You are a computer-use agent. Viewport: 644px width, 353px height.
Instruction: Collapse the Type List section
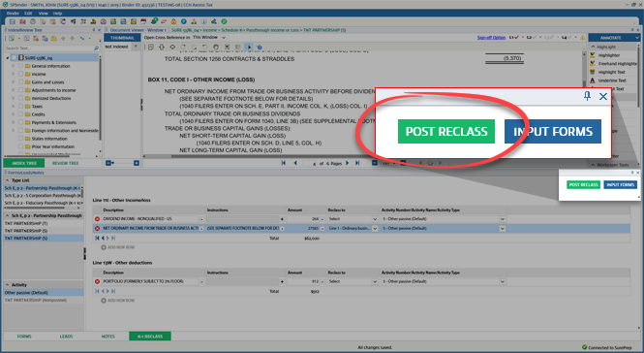(x=7, y=180)
